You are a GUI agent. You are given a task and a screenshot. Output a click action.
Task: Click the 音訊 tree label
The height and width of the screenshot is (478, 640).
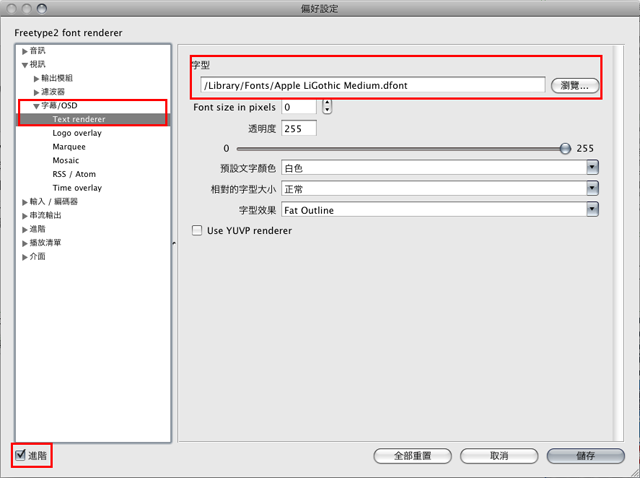pos(38,51)
